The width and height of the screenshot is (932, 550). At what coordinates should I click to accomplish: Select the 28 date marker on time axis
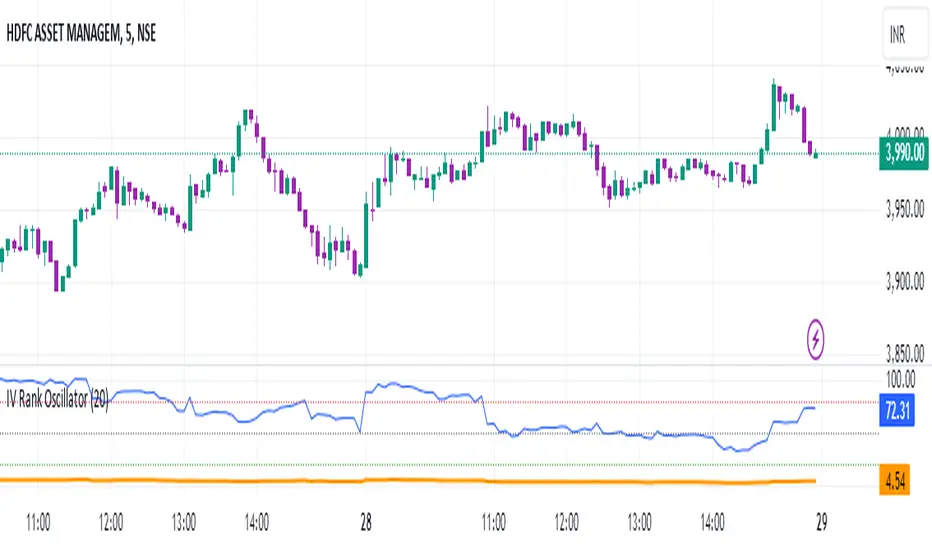pos(367,522)
